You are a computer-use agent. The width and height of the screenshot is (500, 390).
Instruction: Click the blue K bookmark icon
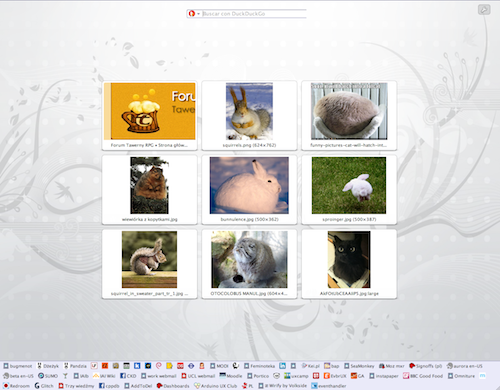[x=137, y=366]
